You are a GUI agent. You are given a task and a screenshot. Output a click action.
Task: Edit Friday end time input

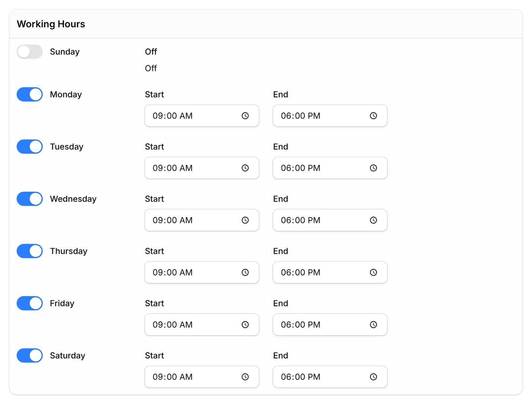pos(330,325)
